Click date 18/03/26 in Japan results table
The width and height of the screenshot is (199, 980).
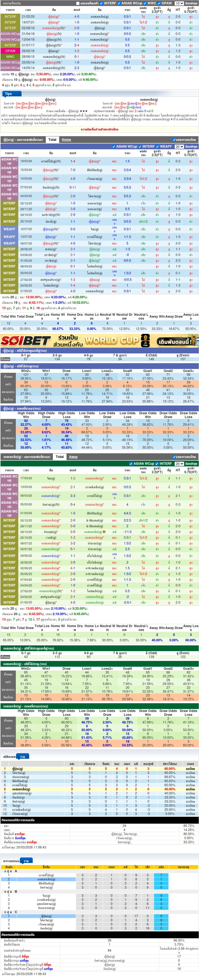coord(26,161)
